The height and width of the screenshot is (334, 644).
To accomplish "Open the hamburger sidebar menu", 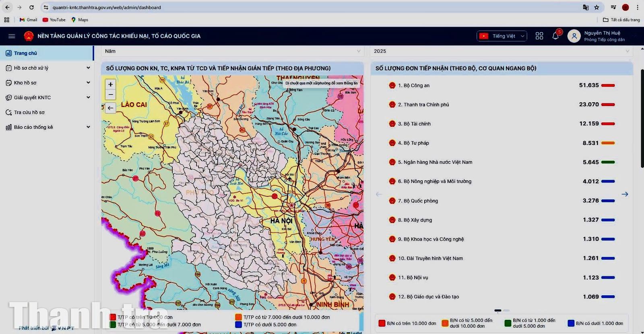I will tap(12, 36).
